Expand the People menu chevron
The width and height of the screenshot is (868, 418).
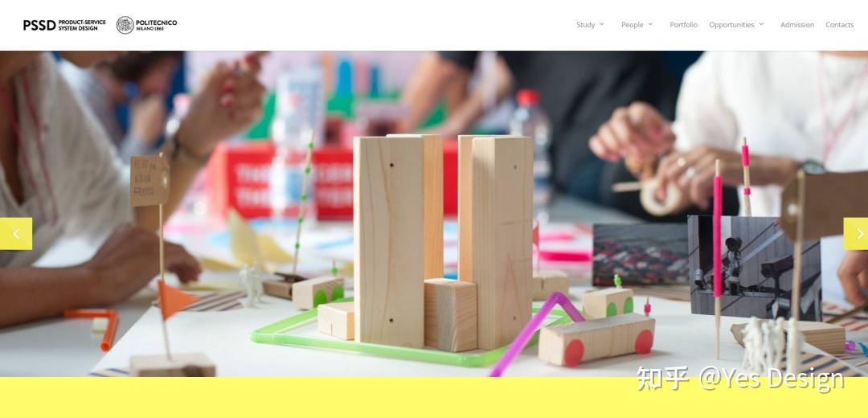[x=650, y=24]
